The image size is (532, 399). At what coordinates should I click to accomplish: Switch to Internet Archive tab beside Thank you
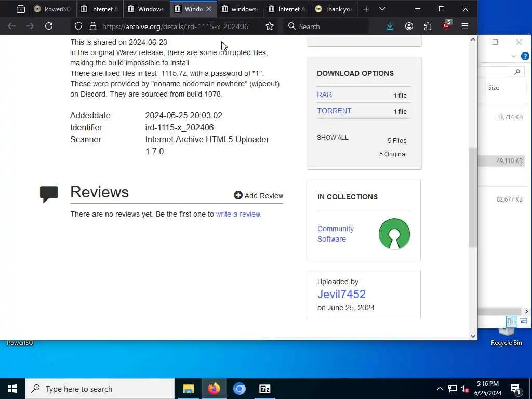pos(287,9)
